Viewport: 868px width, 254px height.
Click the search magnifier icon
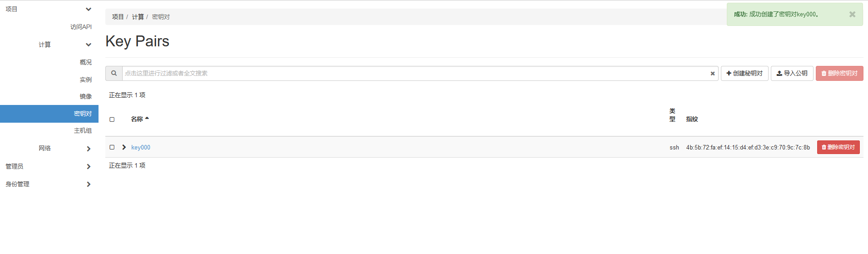tap(114, 73)
